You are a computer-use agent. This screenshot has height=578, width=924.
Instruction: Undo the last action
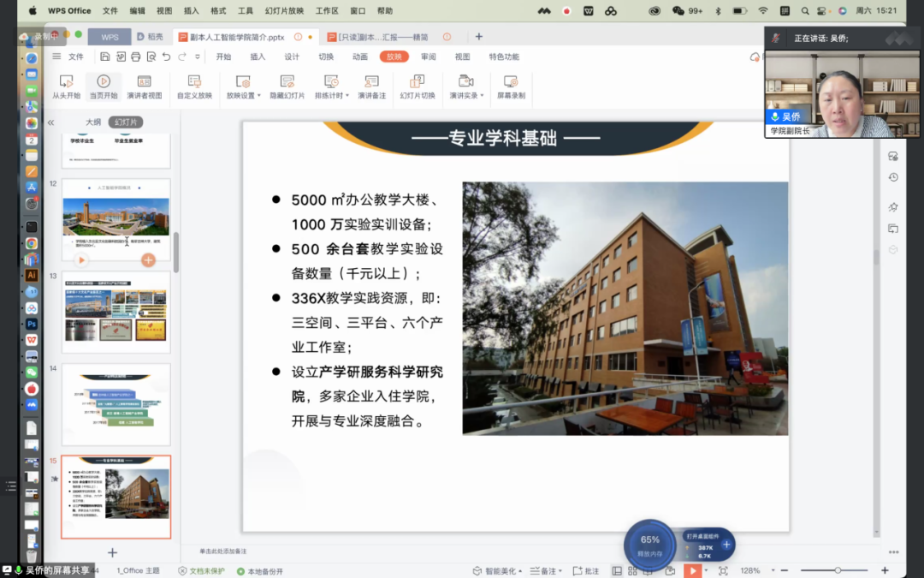click(x=166, y=57)
